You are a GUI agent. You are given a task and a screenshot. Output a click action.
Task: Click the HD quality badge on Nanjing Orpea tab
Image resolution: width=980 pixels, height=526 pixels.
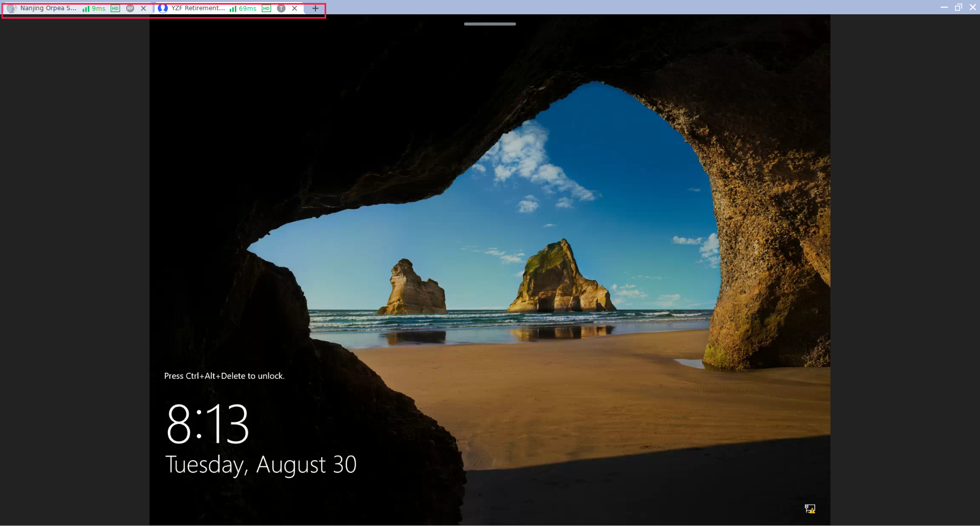115,8
